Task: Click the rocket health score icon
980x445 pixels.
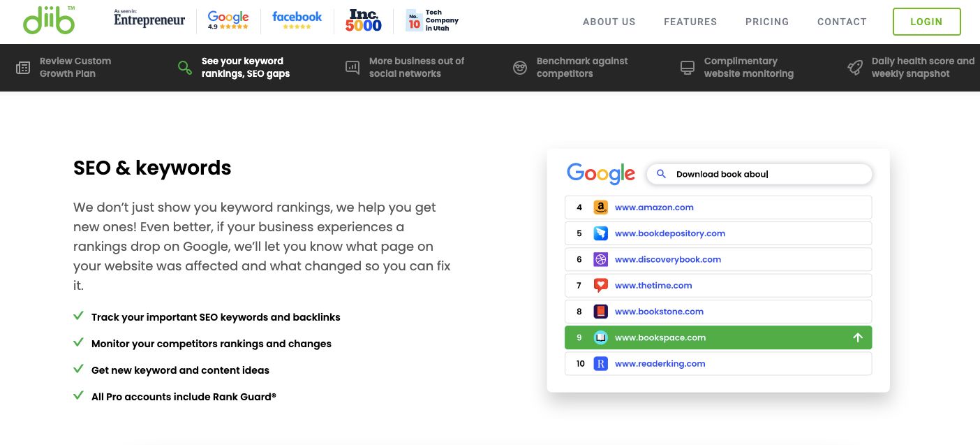Action: click(855, 68)
